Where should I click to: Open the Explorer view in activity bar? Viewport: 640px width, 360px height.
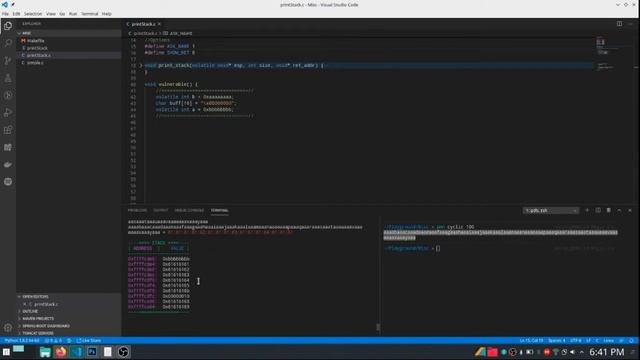8,26
